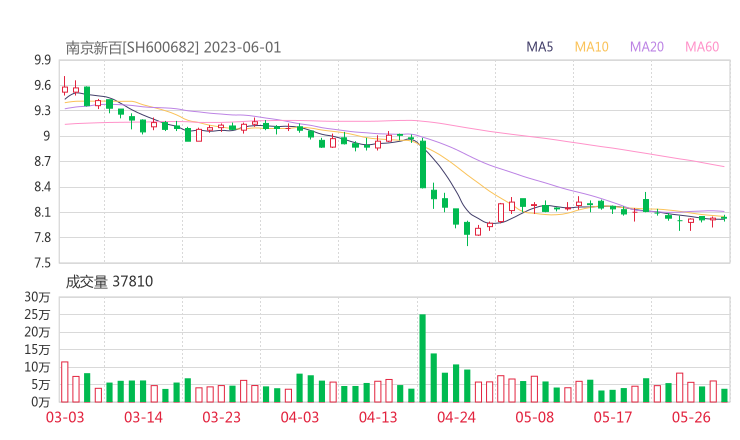Click the 7.5 price axis label
The width and height of the screenshot is (740, 440).
click(42, 263)
